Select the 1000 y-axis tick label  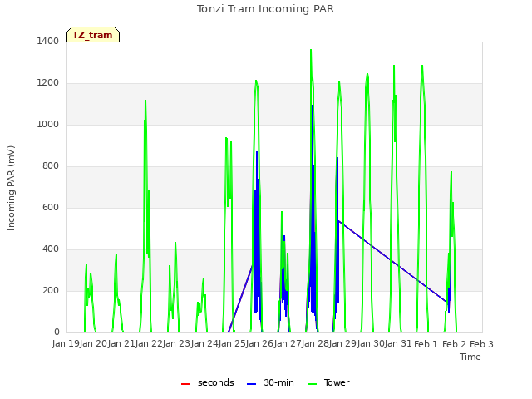[48, 124]
